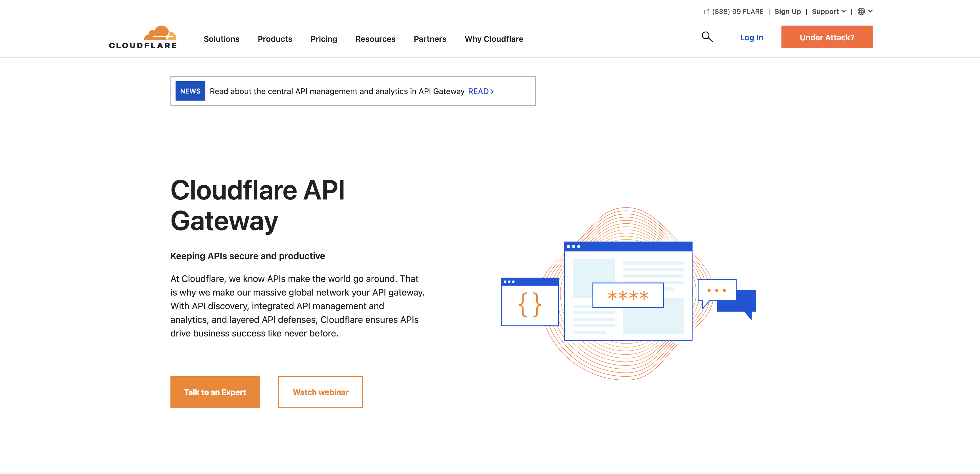Click the blue NEWS badge

(190, 91)
